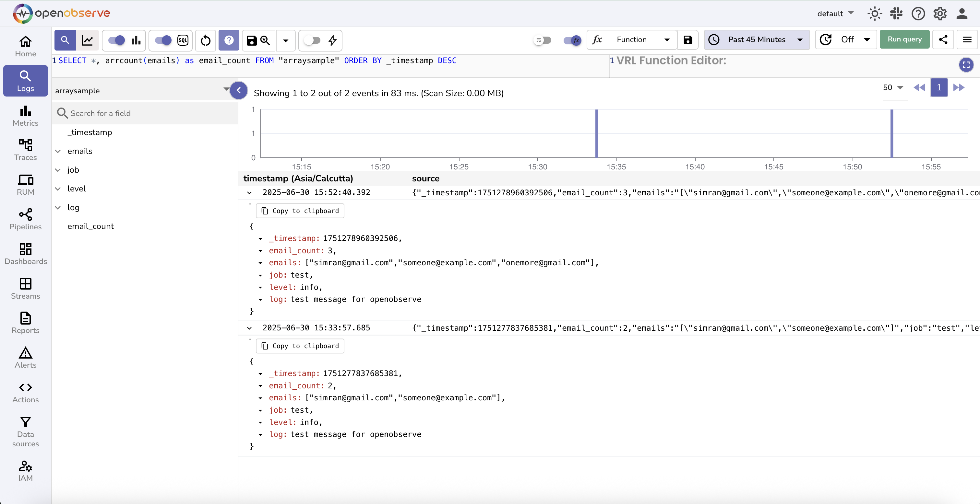Image resolution: width=980 pixels, height=504 pixels.
Task: Go to Dashboards in the left navigation
Action: click(x=26, y=254)
